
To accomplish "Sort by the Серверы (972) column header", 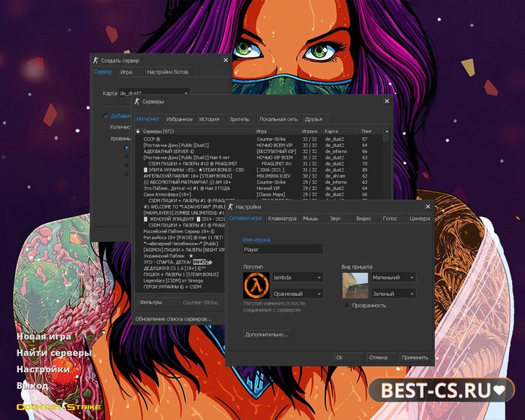I will (198, 131).
